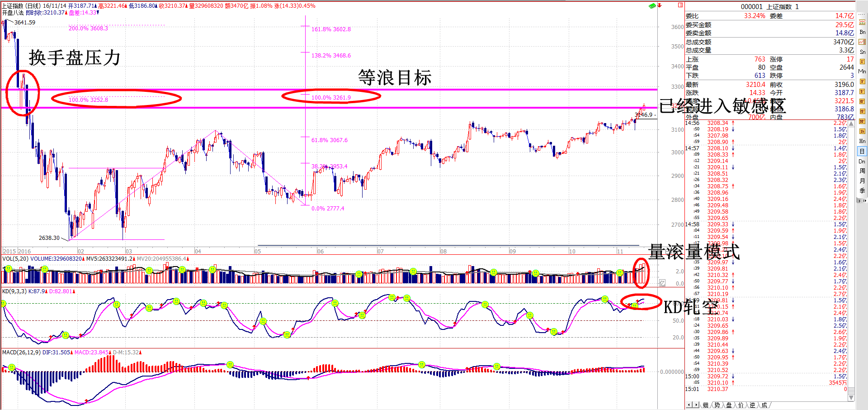868x410 pixels.
Task: Click the 亿 unit box in volume panel
Action: [662, 283]
